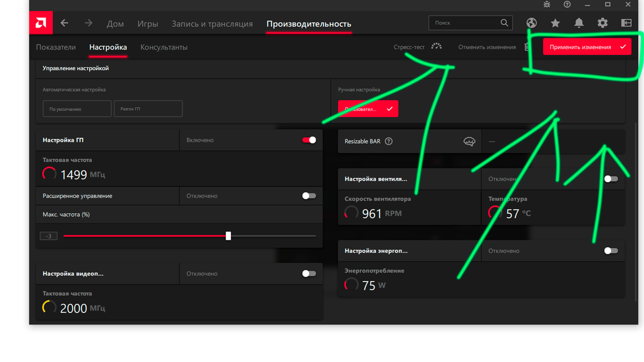Viewport: 644px width, 362px height.
Task: Click the power consumption 75 W gauge
Action: [352, 284]
